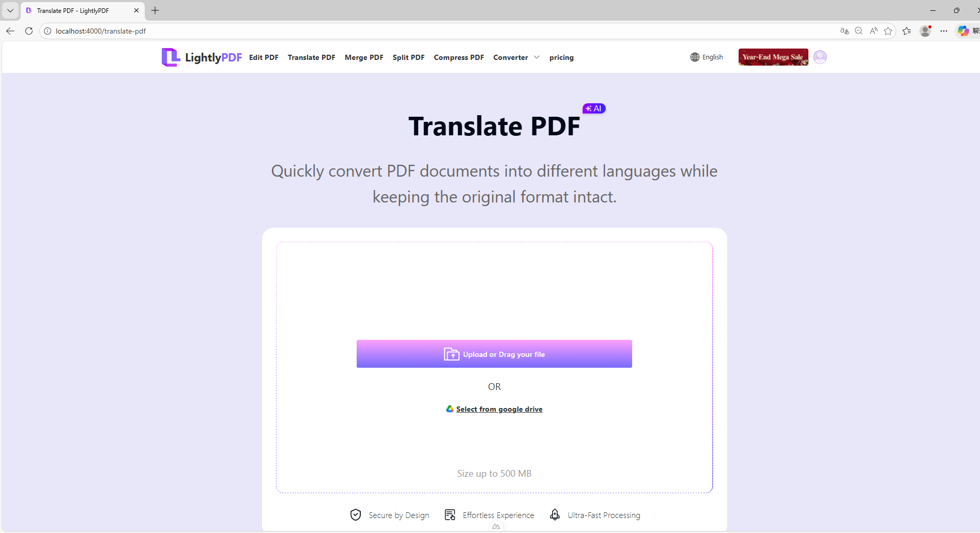Click the browser back arrow
Screen dimensions: 980x533
pyautogui.click(x=10, y=31)
